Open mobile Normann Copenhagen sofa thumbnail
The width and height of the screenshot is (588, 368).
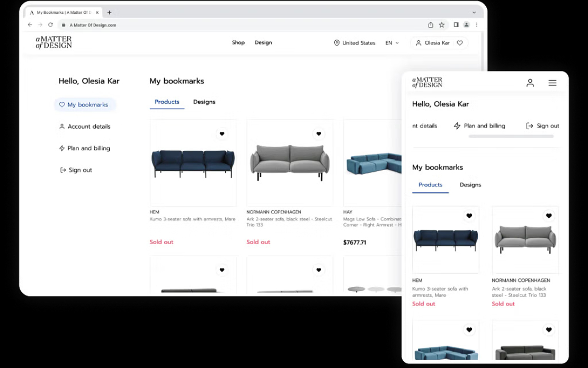pyautogui.click(x=525, y=240)
